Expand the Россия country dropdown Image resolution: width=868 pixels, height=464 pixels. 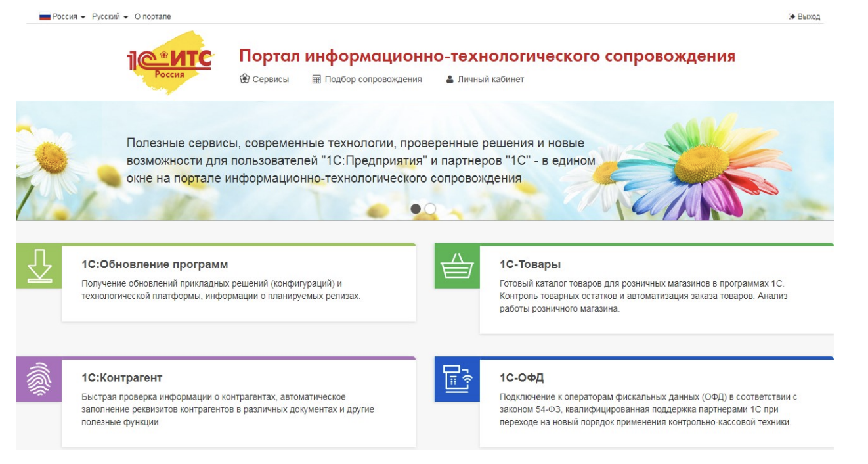click(63, 16)
